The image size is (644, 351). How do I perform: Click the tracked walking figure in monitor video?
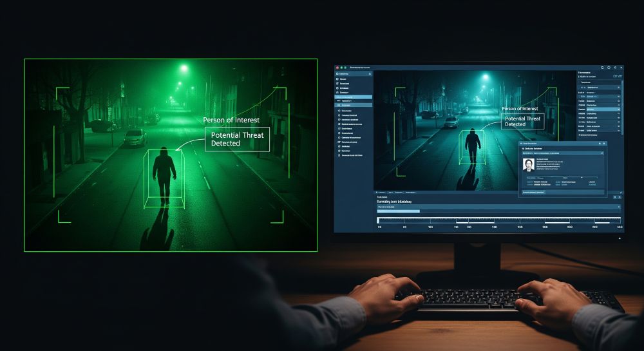point(473,146)
